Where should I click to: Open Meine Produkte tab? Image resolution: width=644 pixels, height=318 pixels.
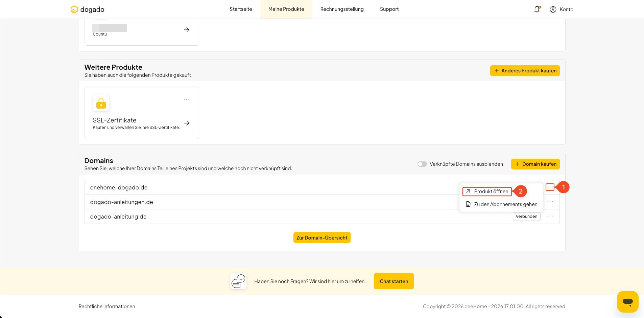286,9
